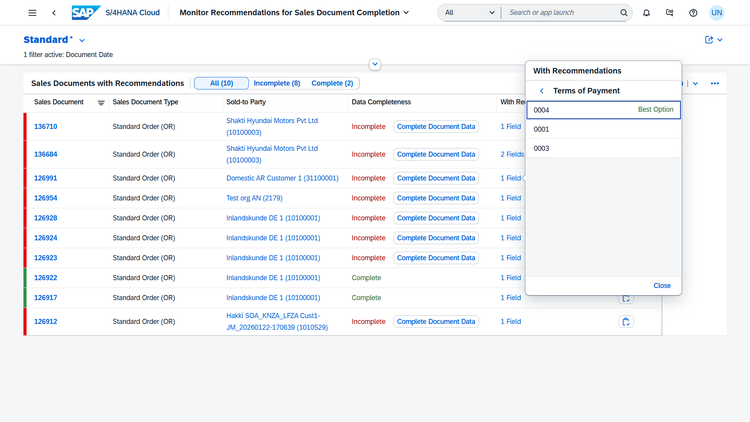Open 1 Field recommendation for 126922

point(511,278)
